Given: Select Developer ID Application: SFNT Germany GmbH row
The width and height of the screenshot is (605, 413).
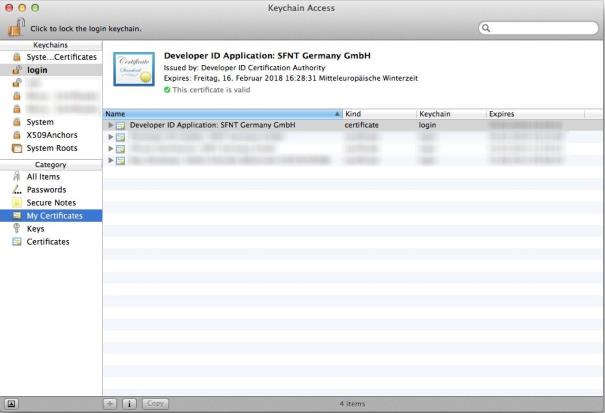Looking at the screenshot, I should pos(353,125).
